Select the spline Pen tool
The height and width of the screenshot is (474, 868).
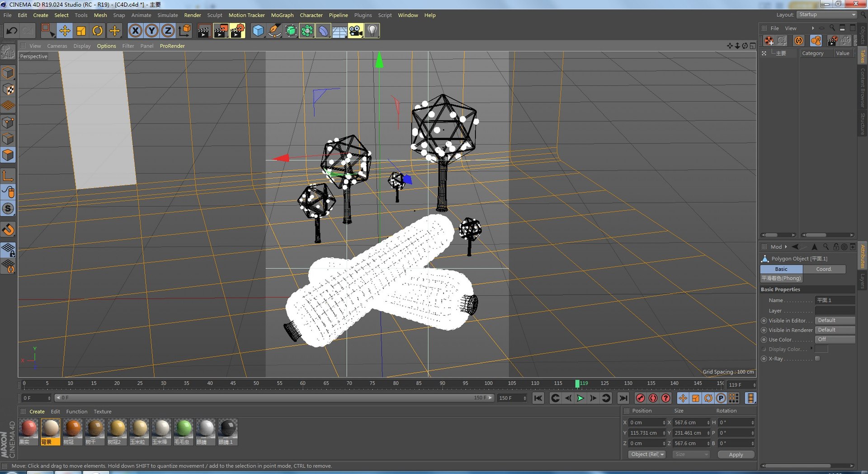(274, 31)
